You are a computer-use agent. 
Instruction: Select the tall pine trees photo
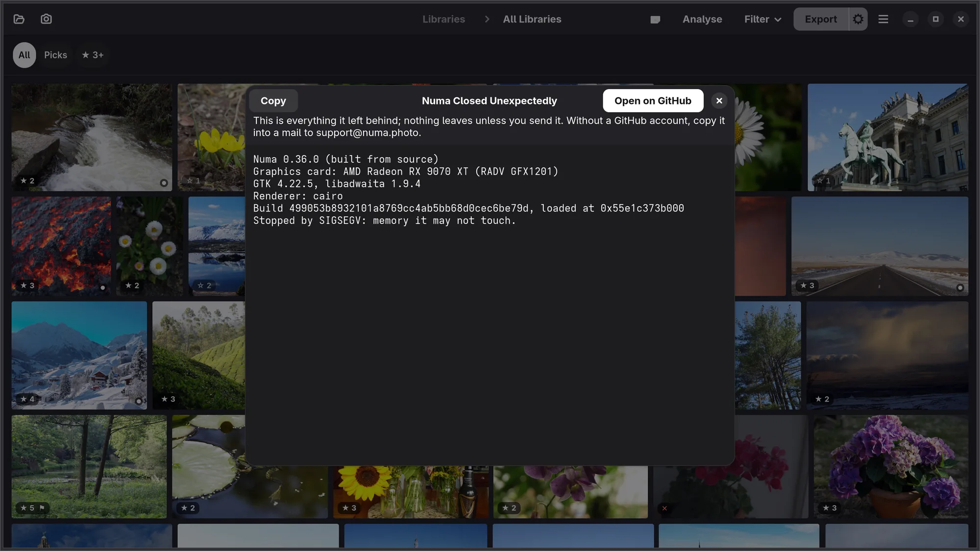pyautogui.click(x=768, y=355)
